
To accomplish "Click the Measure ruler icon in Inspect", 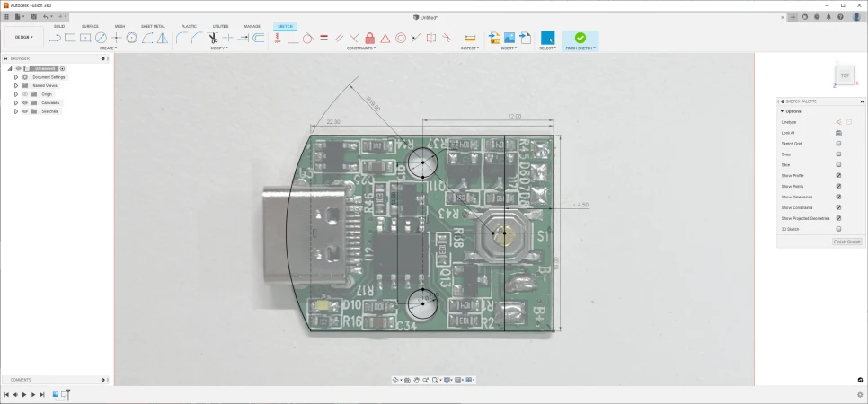I will (x=469, y=38).
